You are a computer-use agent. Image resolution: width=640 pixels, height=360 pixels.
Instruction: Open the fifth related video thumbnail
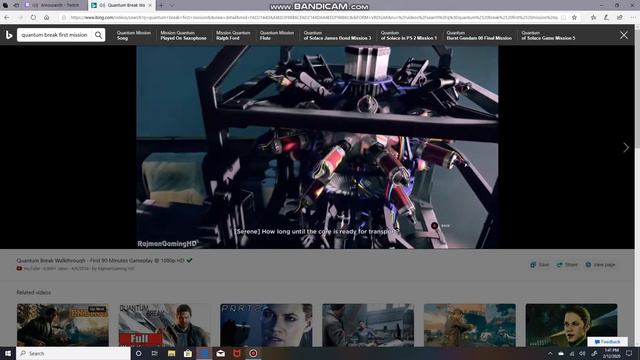470,325
